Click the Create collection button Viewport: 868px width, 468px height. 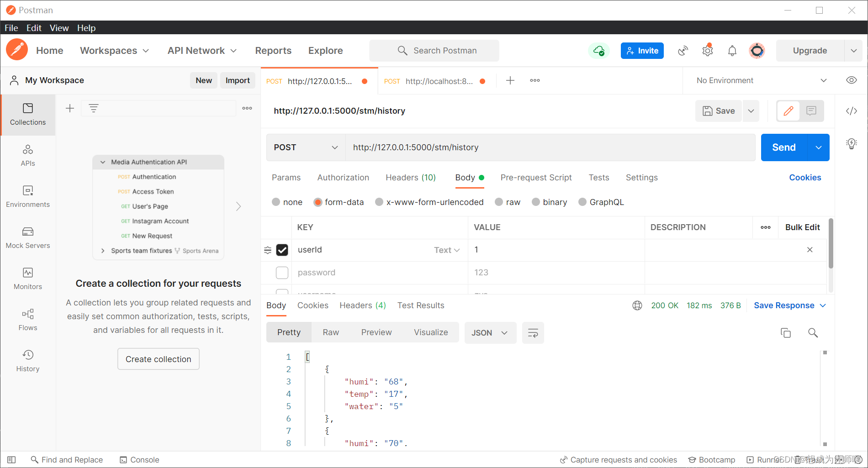click(159, 359)
